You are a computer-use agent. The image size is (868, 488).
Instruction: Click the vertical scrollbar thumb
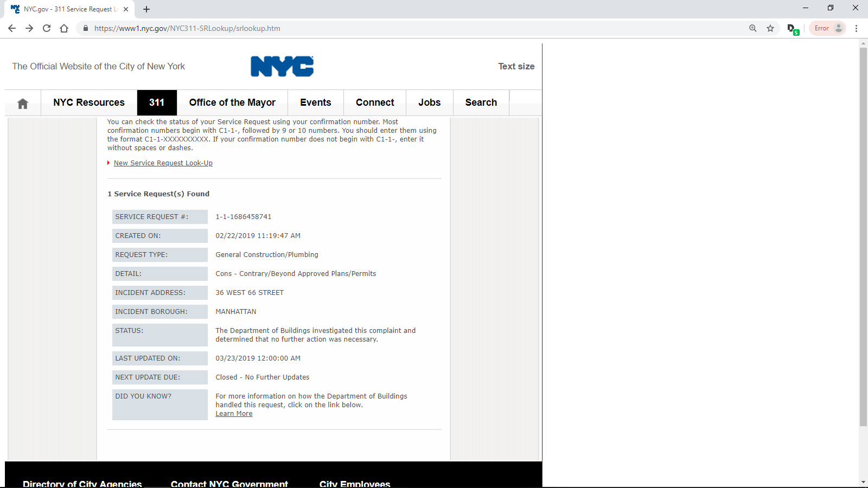coord(863,237)
